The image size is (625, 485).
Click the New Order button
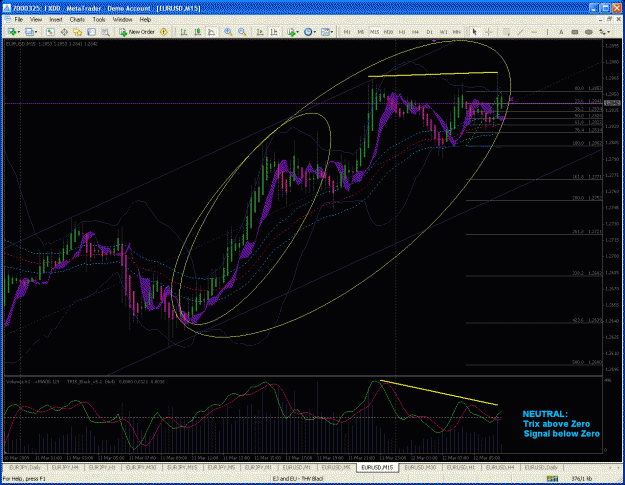[137, 32]
